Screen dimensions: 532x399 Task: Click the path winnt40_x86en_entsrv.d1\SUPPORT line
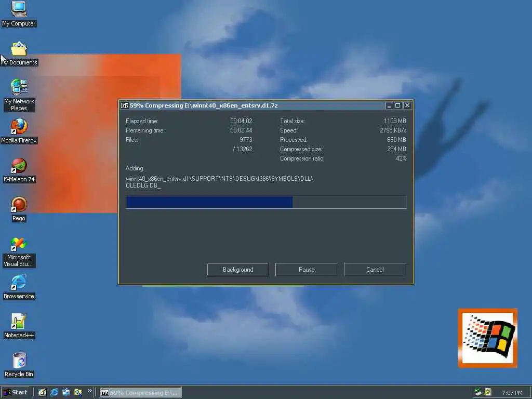[x=220, y=179]
